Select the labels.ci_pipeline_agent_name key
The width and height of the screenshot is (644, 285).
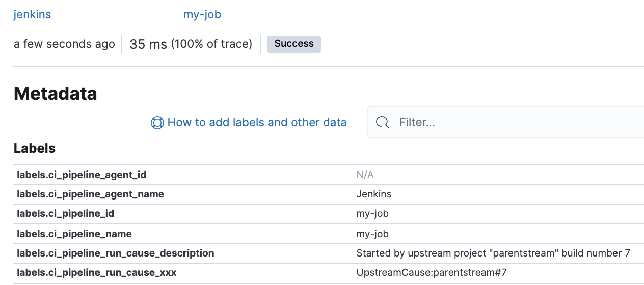click(90, 194)
